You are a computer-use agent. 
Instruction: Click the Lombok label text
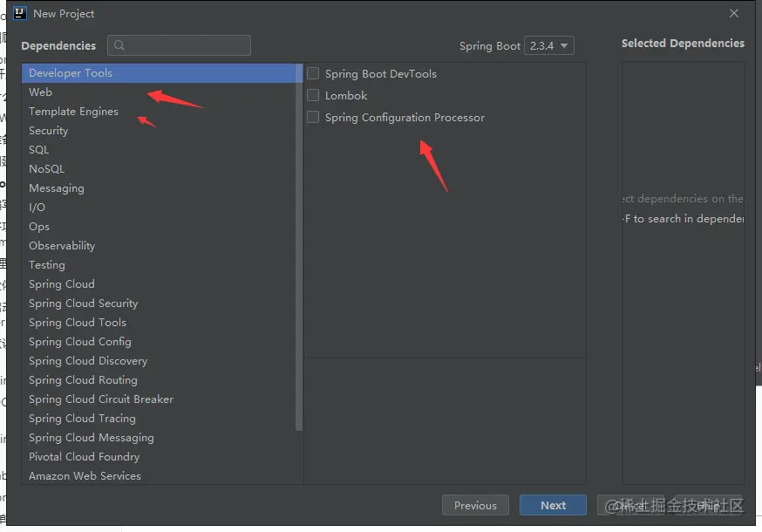346,96
